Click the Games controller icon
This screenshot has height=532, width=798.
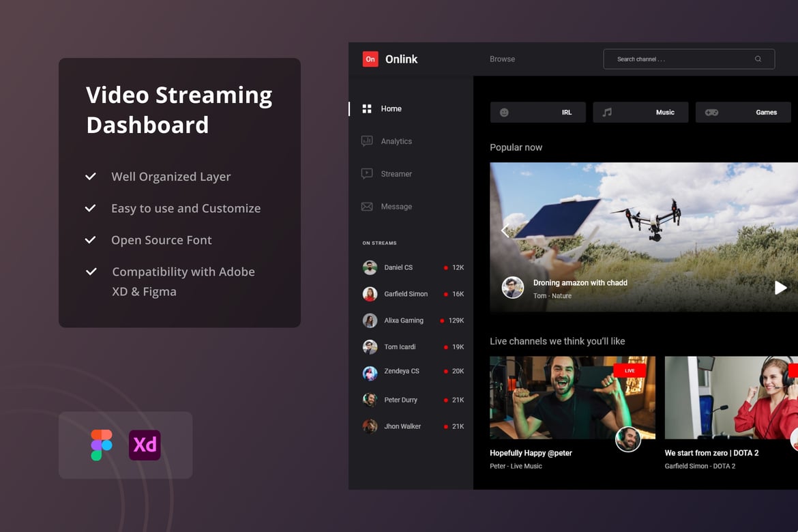pos(711,112)
